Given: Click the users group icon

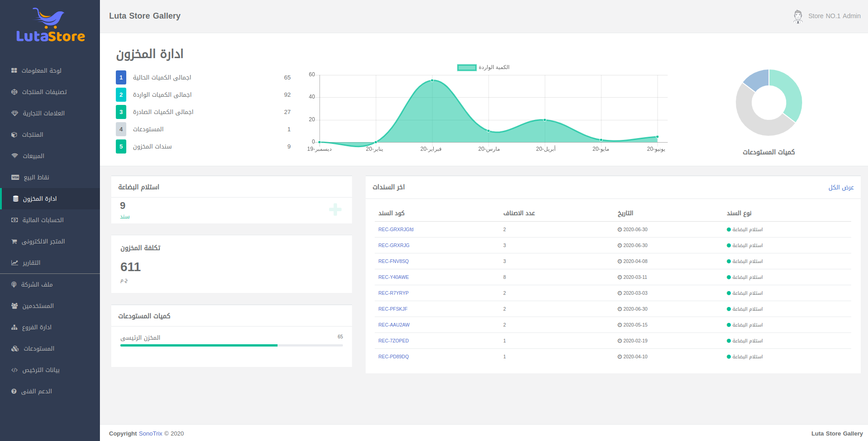Looking at the screenshot, I should click(x=15, y=306).
